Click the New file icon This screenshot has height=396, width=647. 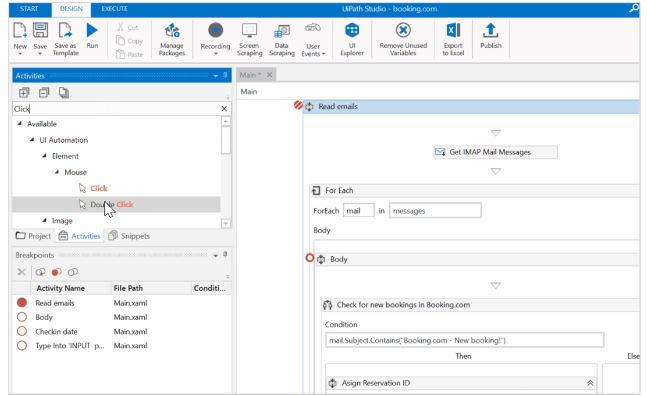20,31
